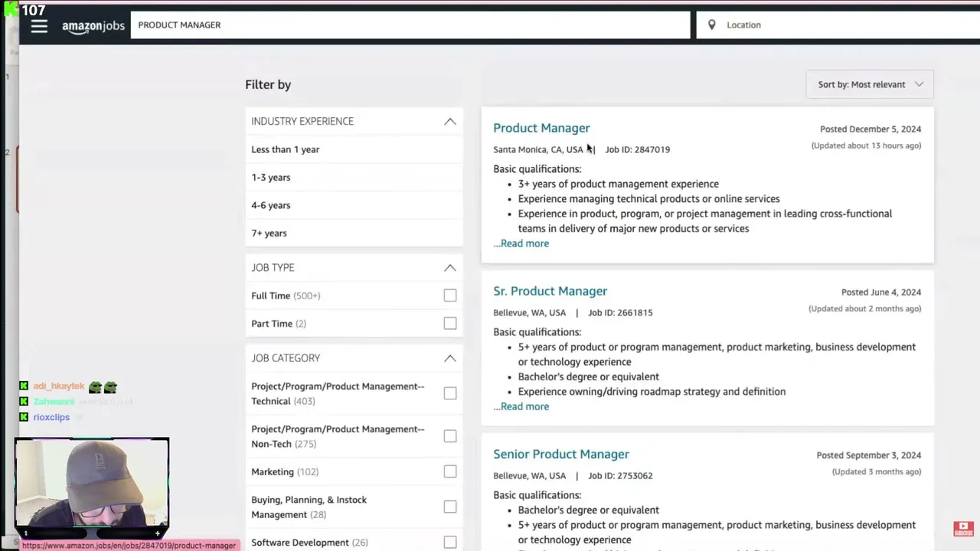Click the Posted September 3, 2024 date
This screenshot has height=551, width=980.
[869, 455]
